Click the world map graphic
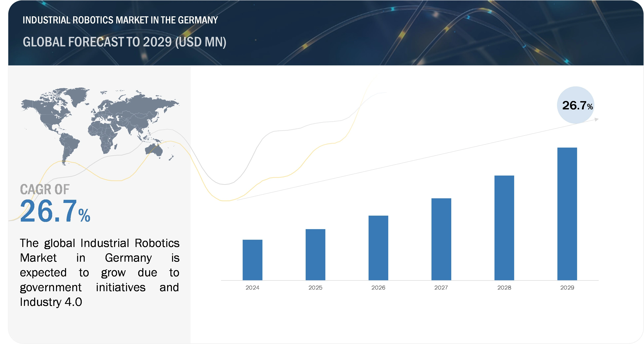The height and width of the screenshot is (344, 644). click(x=100, y=125)
